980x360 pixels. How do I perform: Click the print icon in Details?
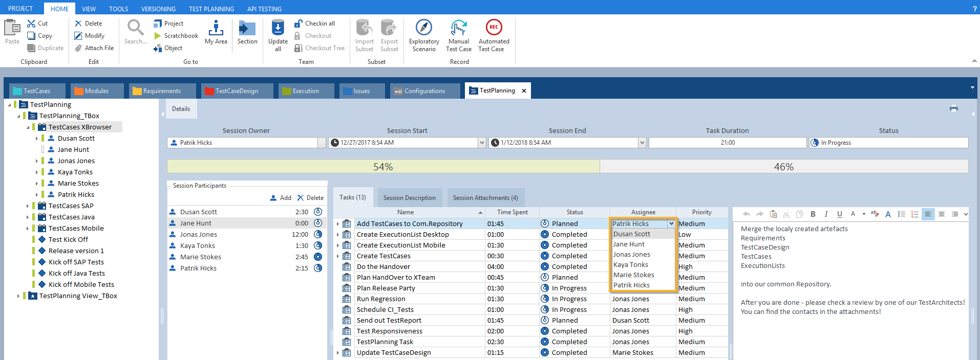pyautogui.click(x=953, y=108)
